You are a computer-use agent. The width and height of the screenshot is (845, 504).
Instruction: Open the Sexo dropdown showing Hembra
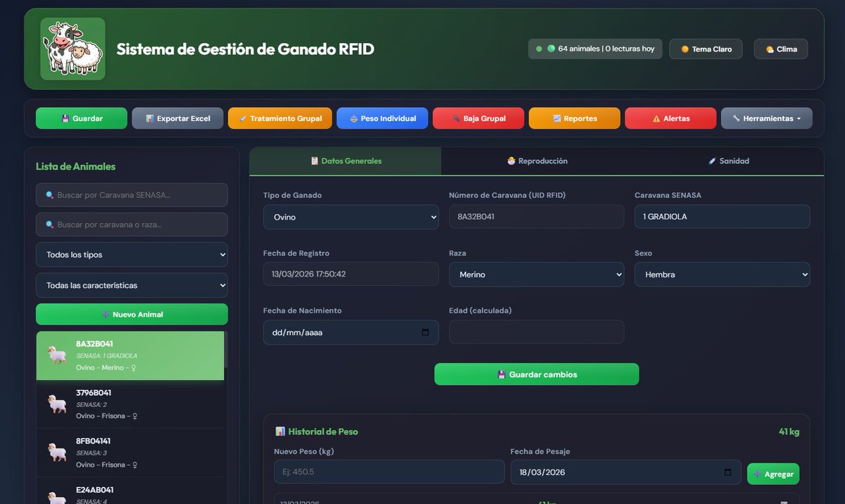722,275
